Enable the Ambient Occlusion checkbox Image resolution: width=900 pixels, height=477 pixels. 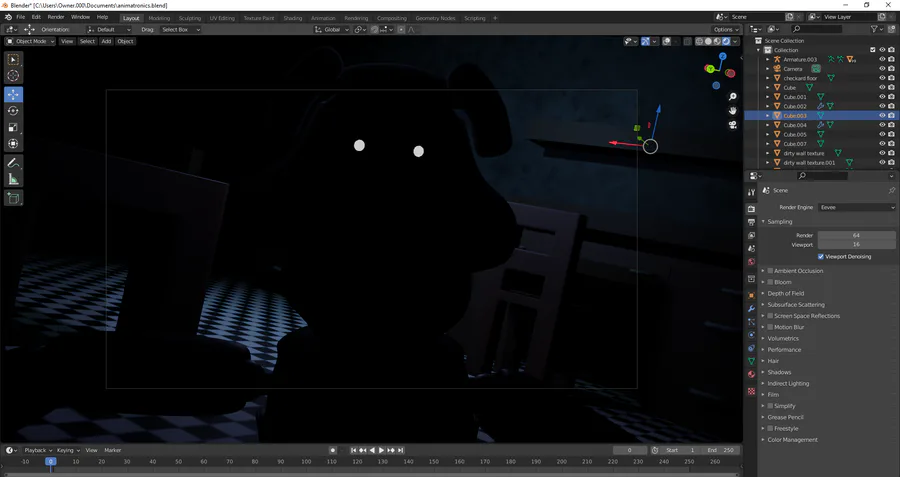click(770, 271)
